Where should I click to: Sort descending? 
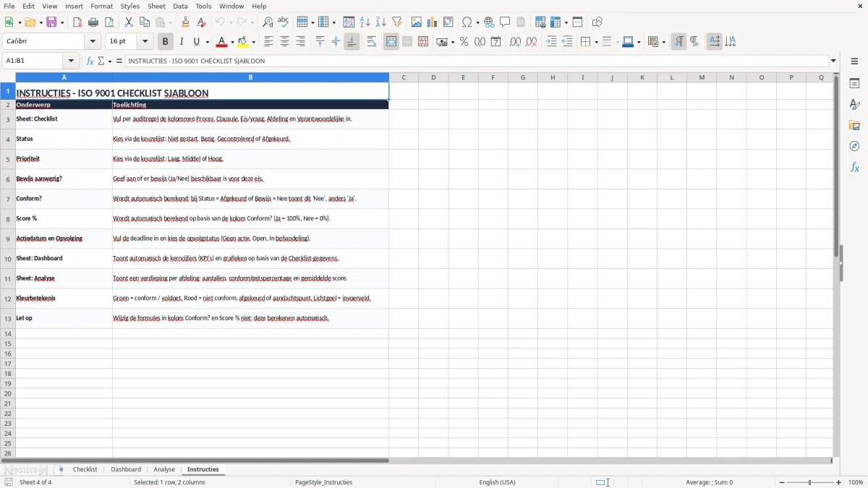click(380, 22)
